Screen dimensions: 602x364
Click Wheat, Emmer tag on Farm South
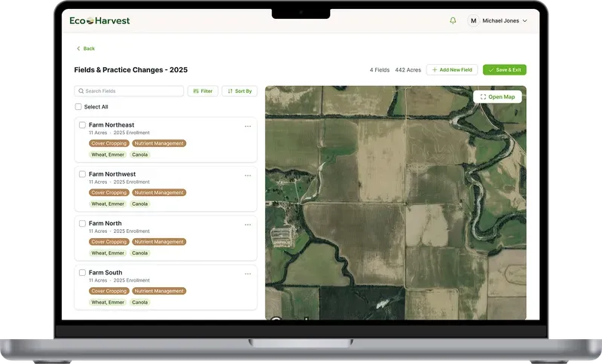pyautogui.click(x=108, y=301)
